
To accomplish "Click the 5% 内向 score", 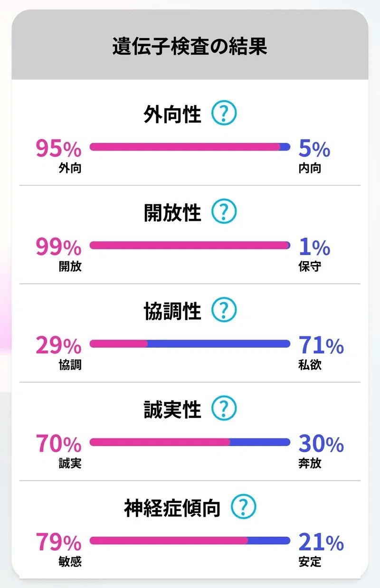I will tap(314, 156).
